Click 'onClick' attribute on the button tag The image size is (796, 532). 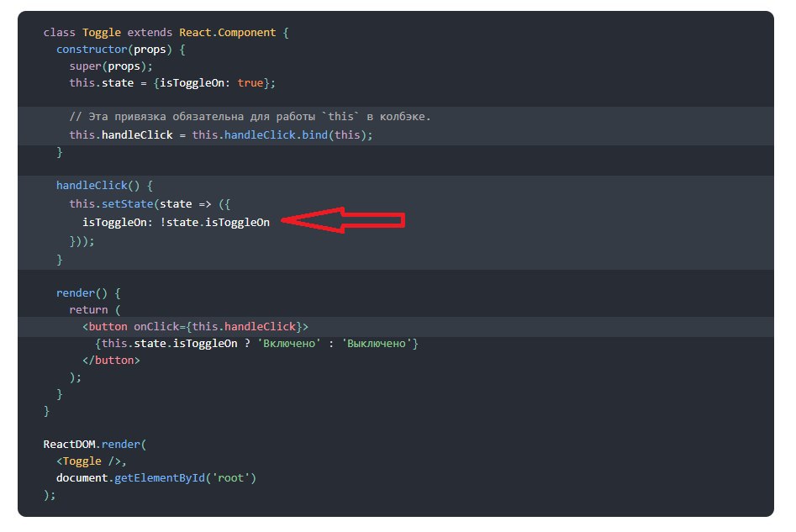click(156, 326)
